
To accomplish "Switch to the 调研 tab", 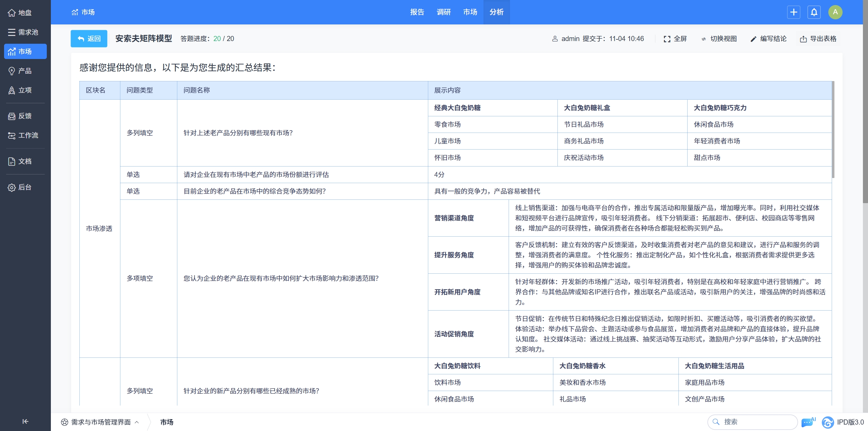I will (443, 12).
